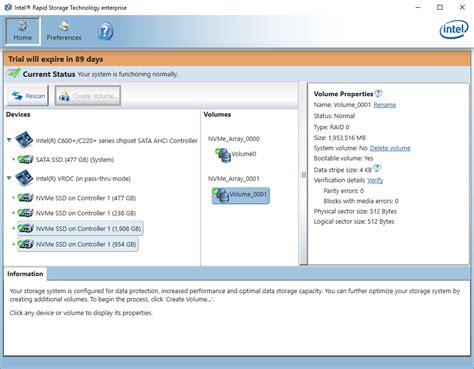
Task: Click the Delete volume link
Action: 390,148
